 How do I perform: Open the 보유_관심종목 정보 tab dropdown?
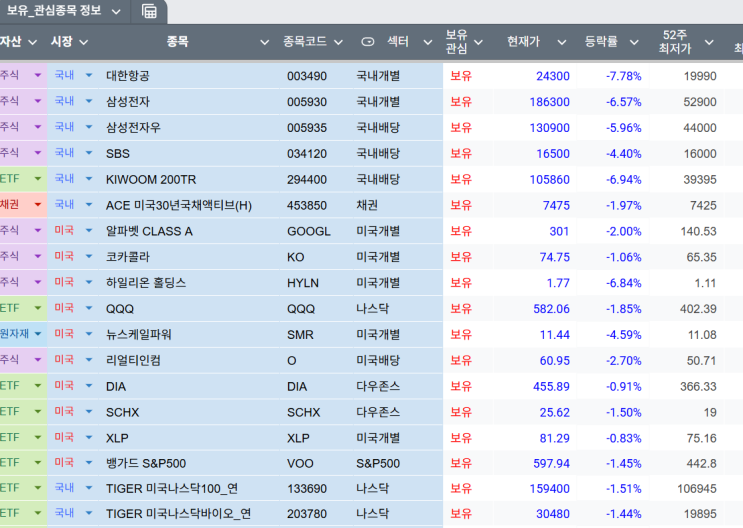(x=116, y=12)
